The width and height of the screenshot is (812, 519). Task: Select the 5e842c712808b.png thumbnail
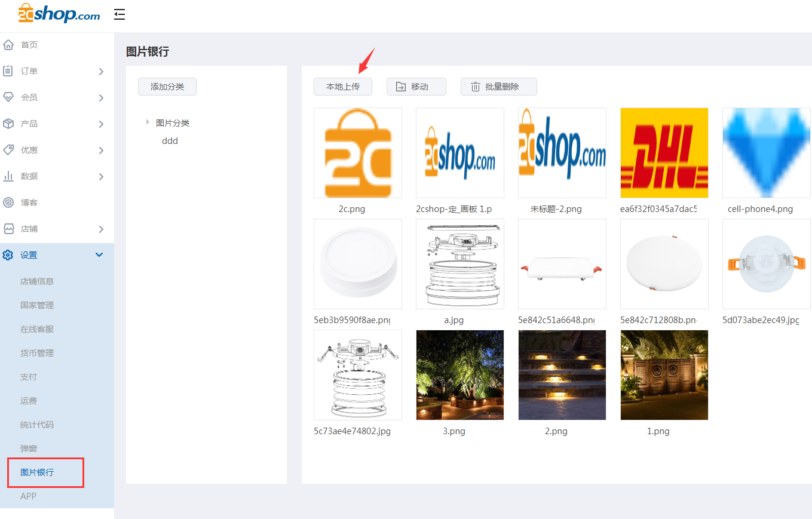pyautogui.click(x=664, y=264)
